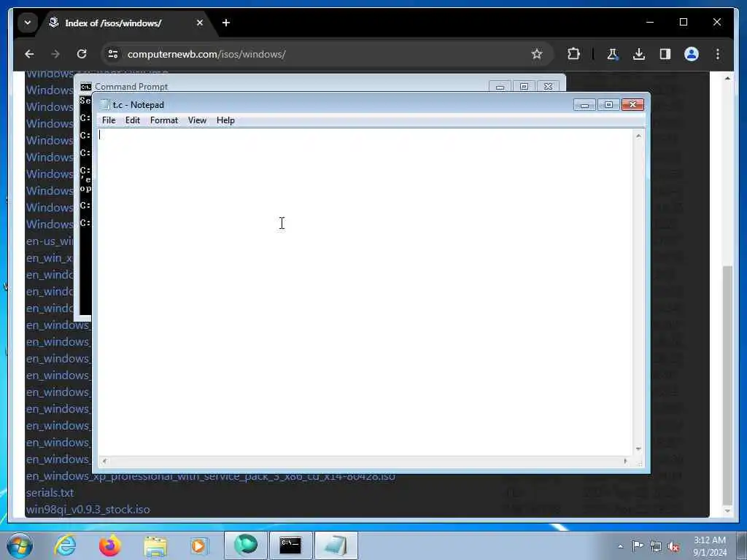Click the Command Prompt title bar icon
This screenshot has height=560, width=747.
[x=86, y=87]
